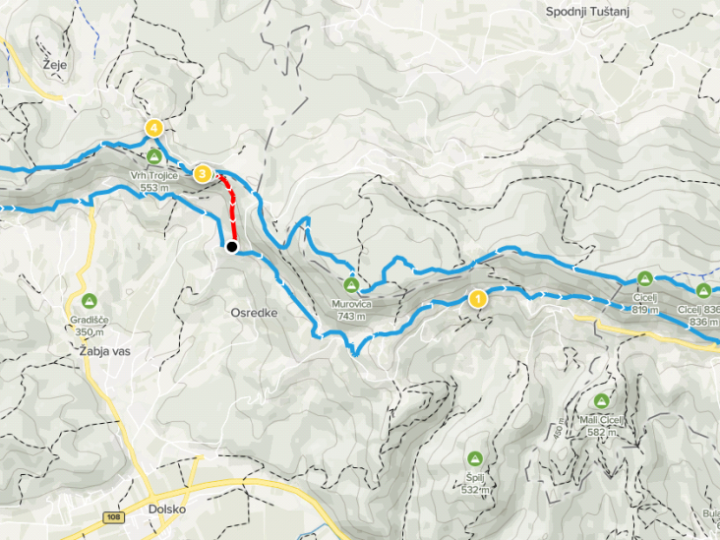Screen dimensions: 720x540
Task: Click the Cicelj 819 m peak icon
Action: (645, 279)
